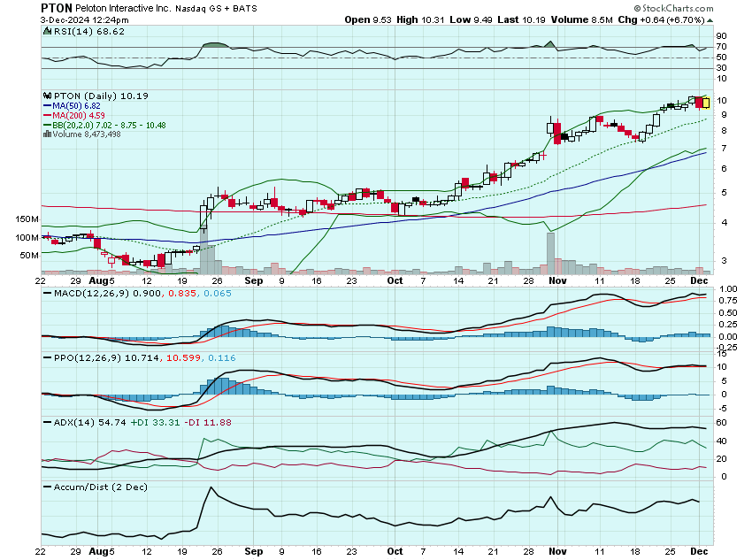Click the Sep label under the price panel
The height and width of the screenshot is (560, 752).
pyautogui.click(x=253, y=281)
